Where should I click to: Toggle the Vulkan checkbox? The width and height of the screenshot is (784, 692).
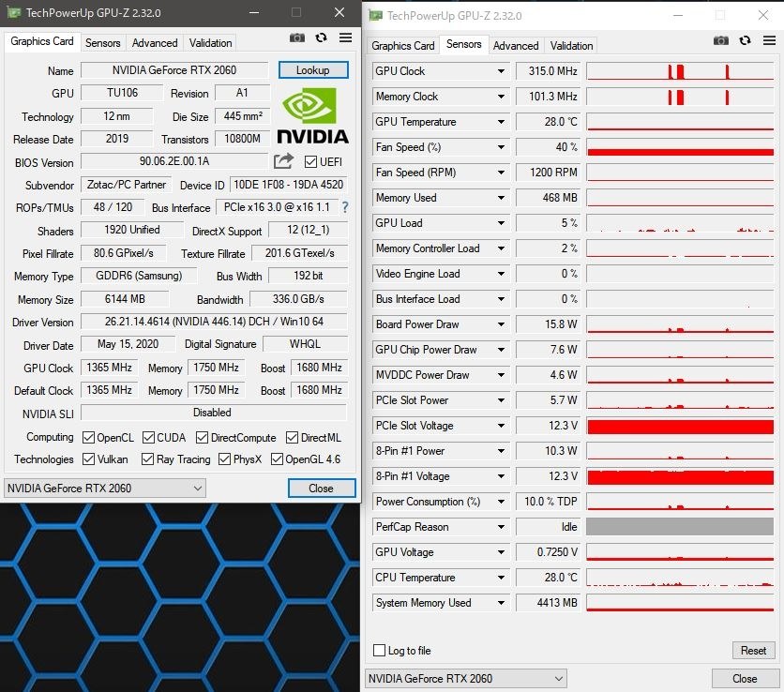coord(88,459)
